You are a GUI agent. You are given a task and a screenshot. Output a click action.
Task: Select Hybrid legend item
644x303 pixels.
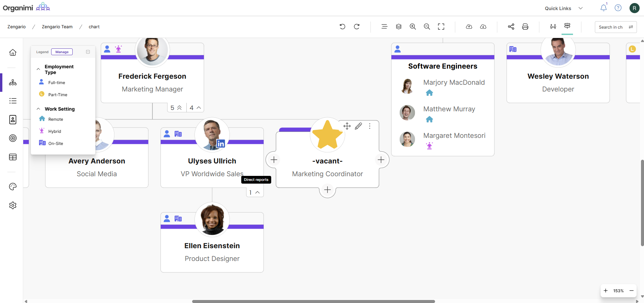pyautogui.click(x=50, y=131)
